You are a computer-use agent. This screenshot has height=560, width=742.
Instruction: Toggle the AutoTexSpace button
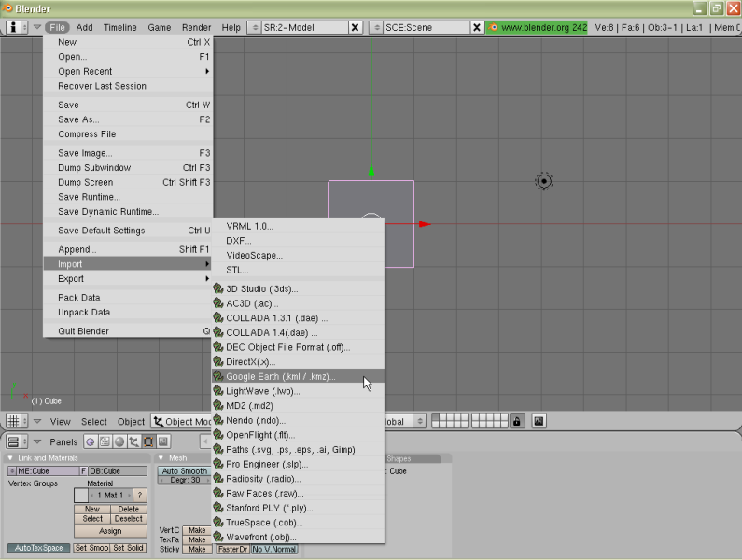[39, 548]
